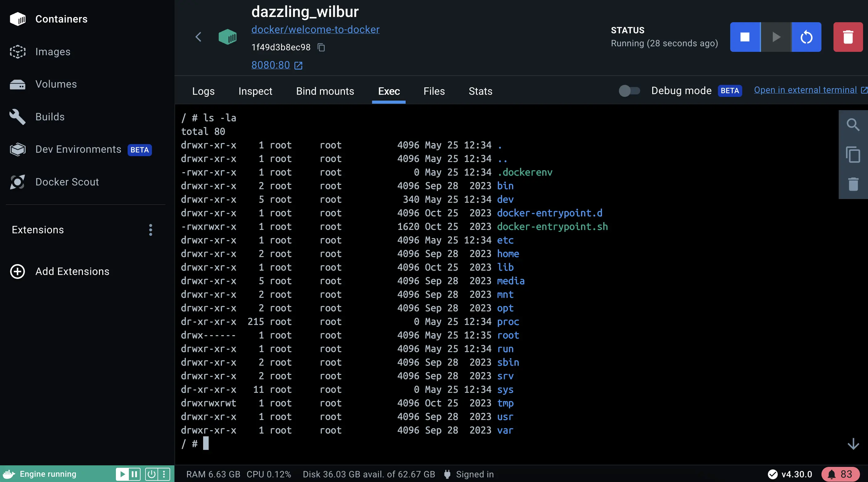Image resolution: width=868 pixels, height=482 pixels.
Task: Switch to the Stats tab
Action: point(480,91)
